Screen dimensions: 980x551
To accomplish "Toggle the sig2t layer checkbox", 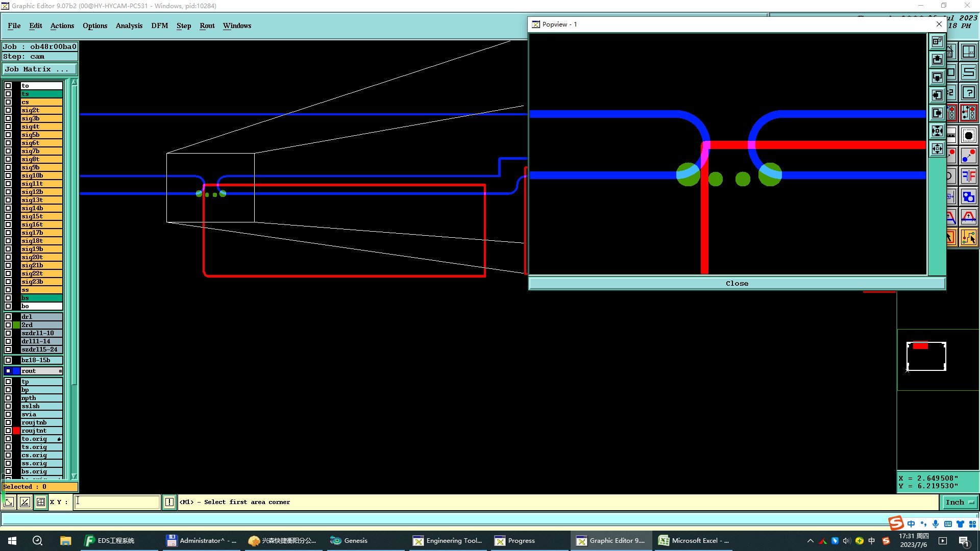I will 8,110.
